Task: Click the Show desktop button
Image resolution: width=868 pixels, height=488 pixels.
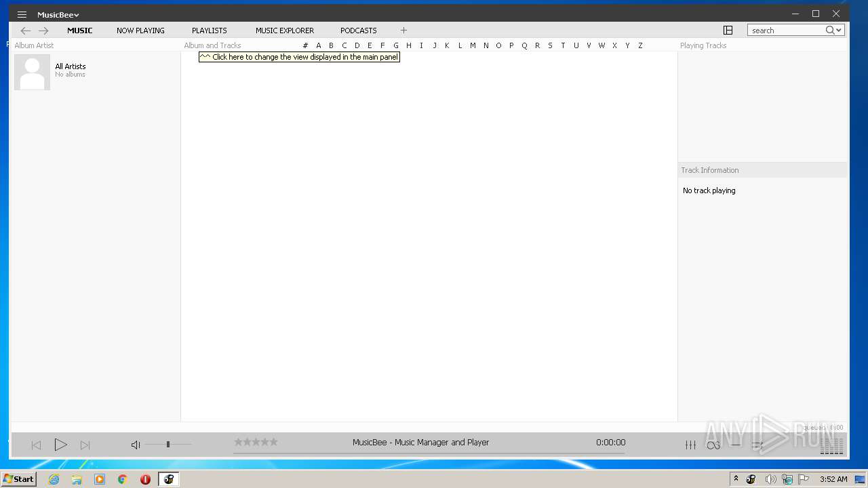Action: coord(860,479)
